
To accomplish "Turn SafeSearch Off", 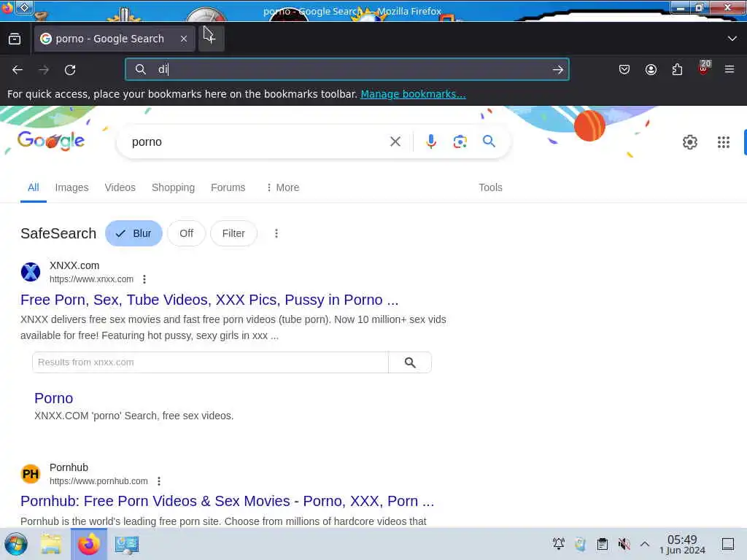I will [186, 233].
